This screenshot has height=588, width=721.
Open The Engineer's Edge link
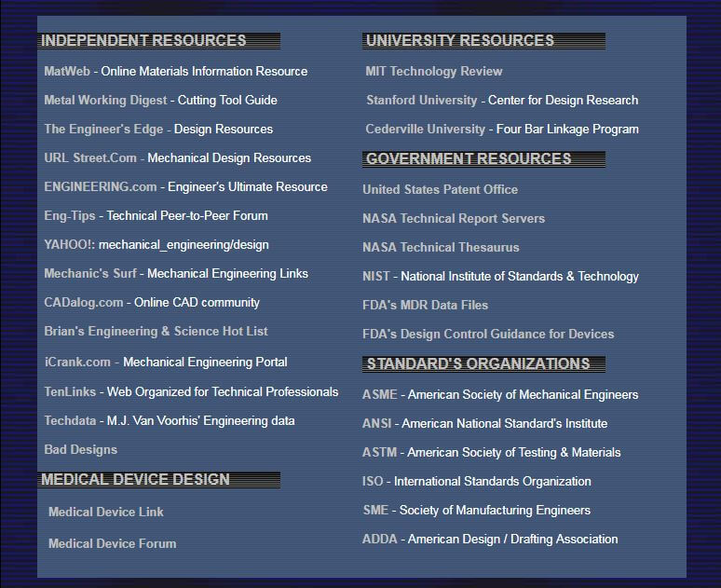[103, 130]
